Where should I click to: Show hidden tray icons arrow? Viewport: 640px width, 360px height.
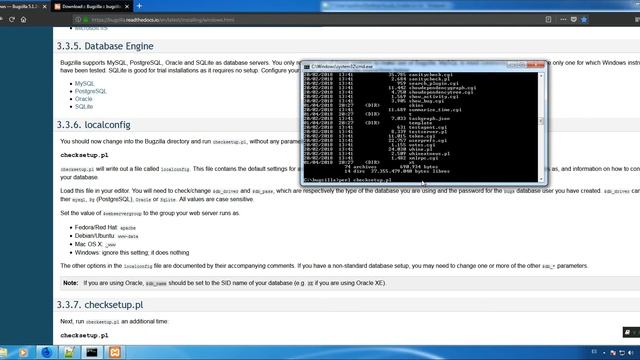pyautogui.click(x=604, y=353)
